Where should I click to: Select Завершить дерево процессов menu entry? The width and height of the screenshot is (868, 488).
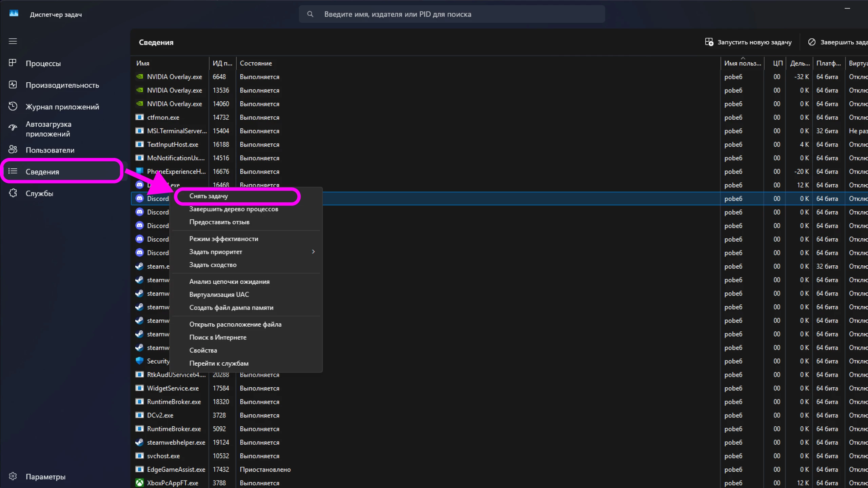pyautogui.click(x=234, y=209)
